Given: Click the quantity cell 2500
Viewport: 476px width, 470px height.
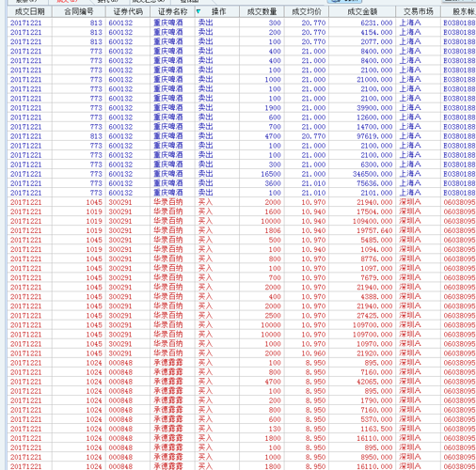Looking at the screenshot, I should click(273, 315).
